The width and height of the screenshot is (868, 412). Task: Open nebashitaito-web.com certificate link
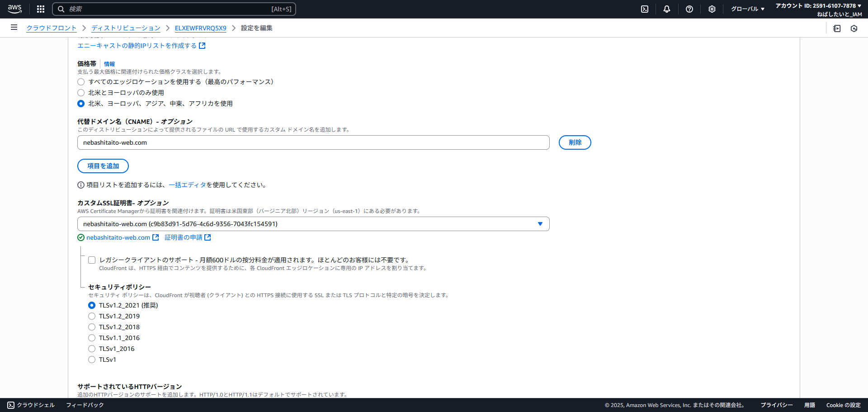click(118, 237)
